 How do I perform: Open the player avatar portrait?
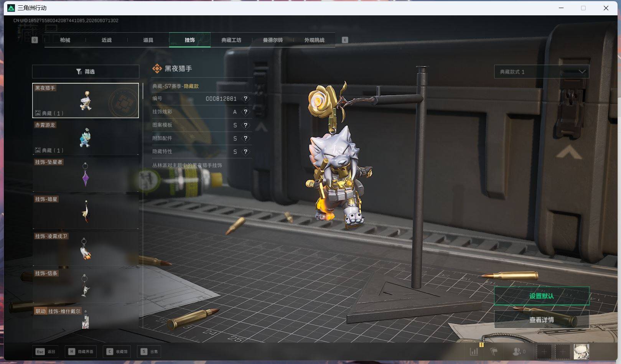point(581,351)
